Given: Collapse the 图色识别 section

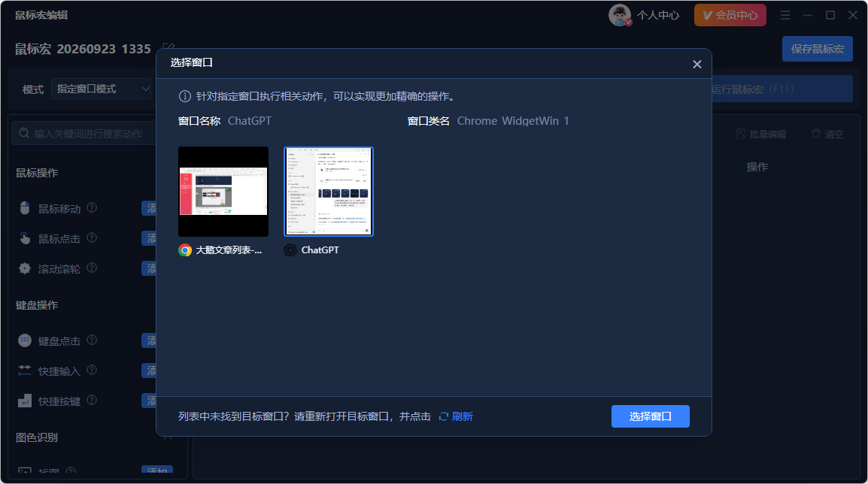Looking at the screenshot, I should pos(168,437).
